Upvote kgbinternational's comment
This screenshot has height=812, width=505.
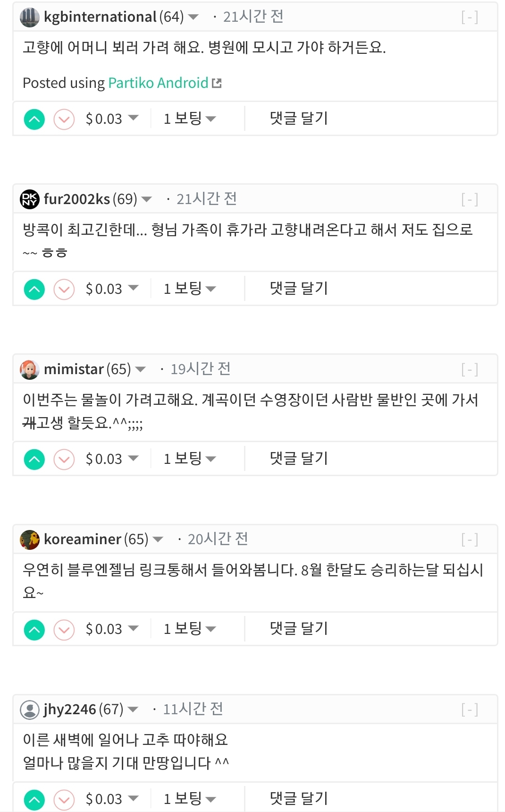click(34, 119)
